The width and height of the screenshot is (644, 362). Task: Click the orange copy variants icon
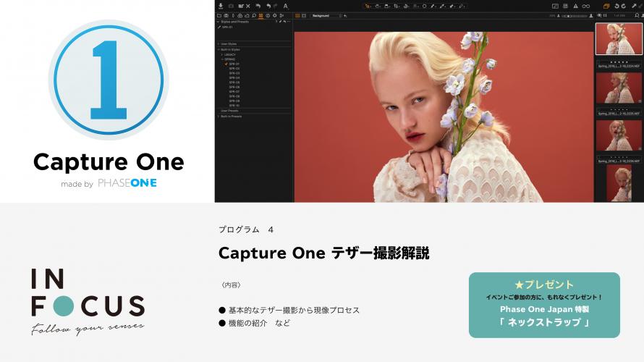point(606,7)
